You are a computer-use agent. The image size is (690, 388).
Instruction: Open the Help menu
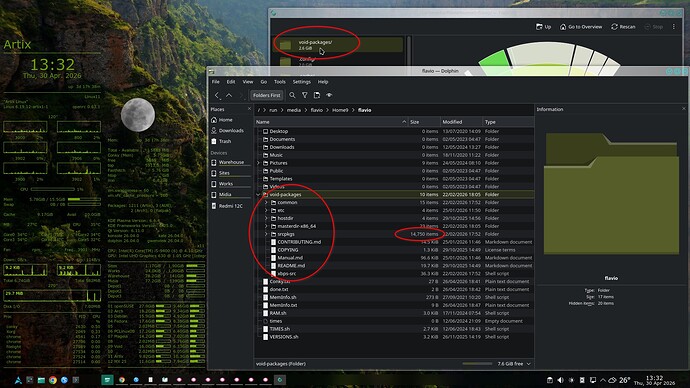point(323,82)
